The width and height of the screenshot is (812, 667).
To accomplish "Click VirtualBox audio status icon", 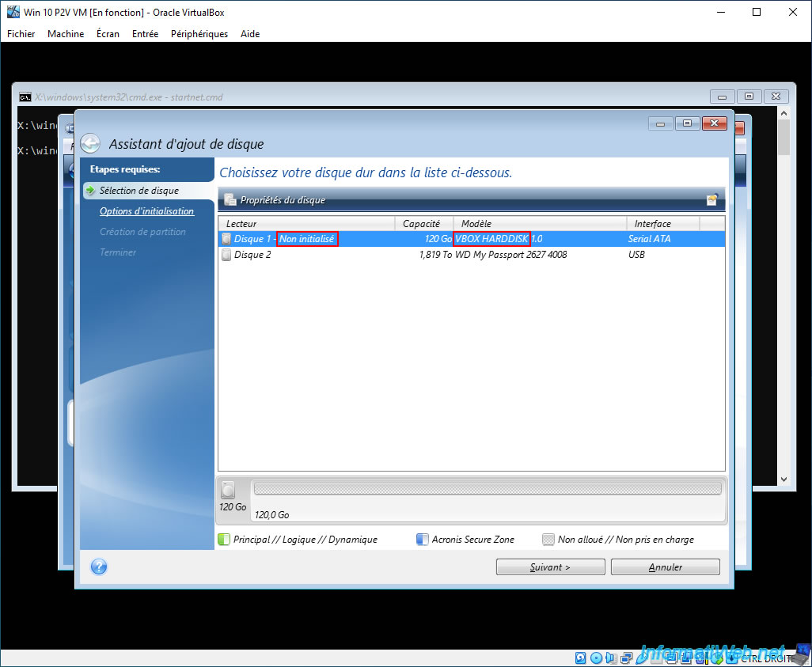I will [610, 658].
